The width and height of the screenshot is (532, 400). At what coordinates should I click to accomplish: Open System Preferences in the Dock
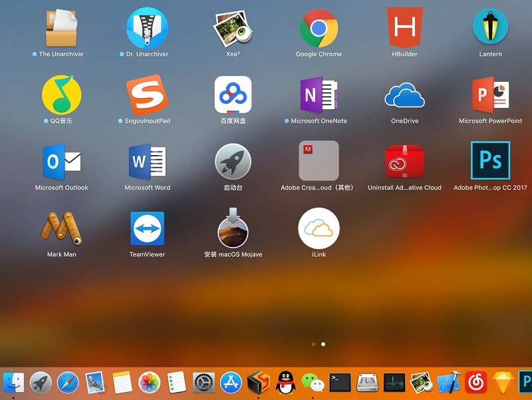point(203,382)
